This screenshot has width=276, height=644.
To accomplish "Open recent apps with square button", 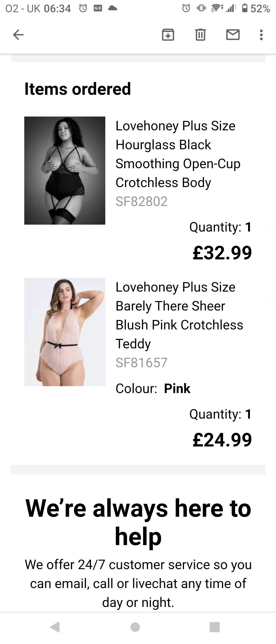I will click(215, 627).
